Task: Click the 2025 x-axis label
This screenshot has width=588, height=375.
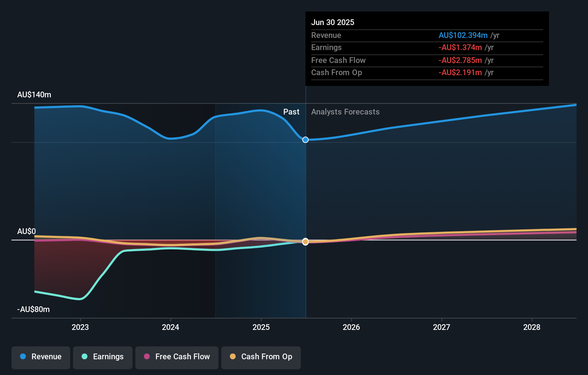Action: point(261,327)
